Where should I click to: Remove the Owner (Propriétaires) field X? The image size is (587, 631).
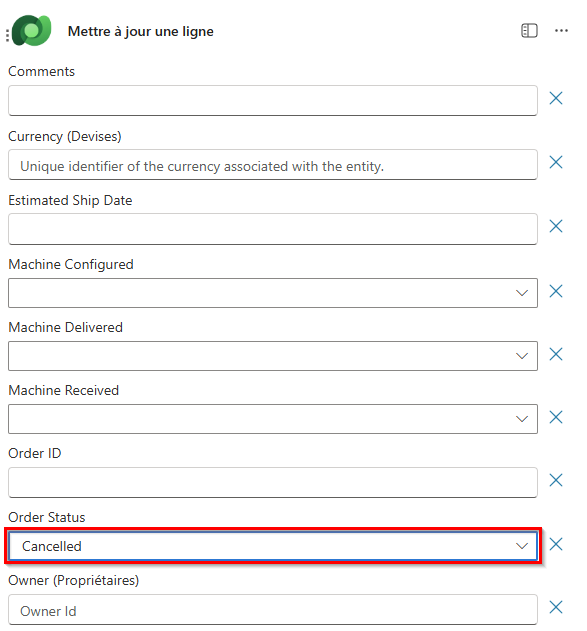[556, 607]
